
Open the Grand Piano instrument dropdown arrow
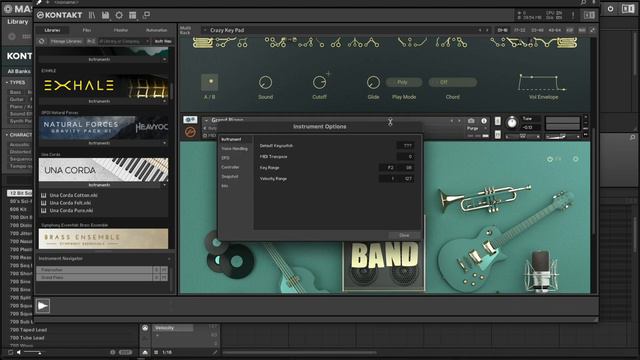point(206,120)
